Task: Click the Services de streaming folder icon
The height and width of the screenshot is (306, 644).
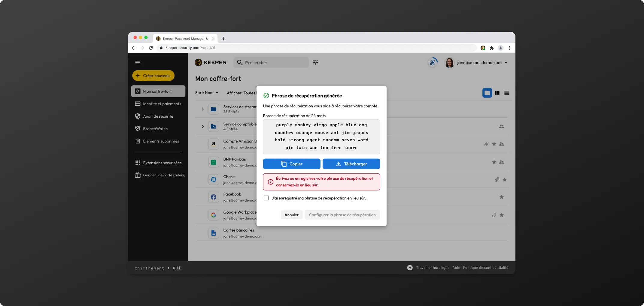Action: [214, 109]
